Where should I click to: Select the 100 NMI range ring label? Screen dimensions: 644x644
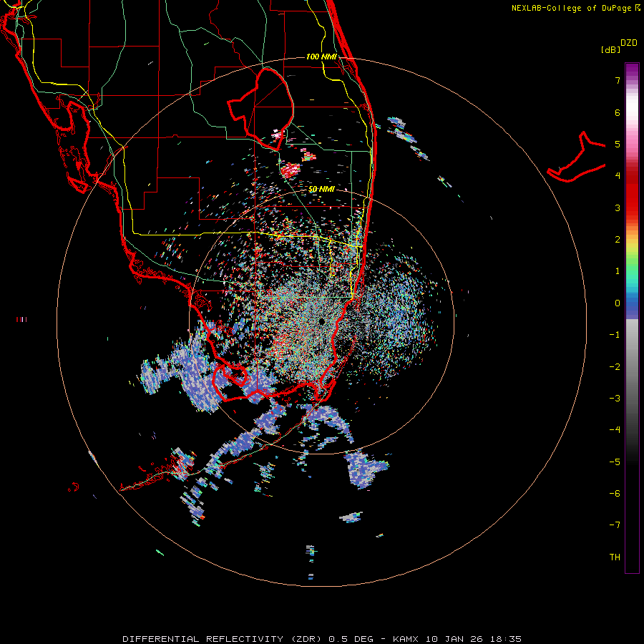[321, 57]
